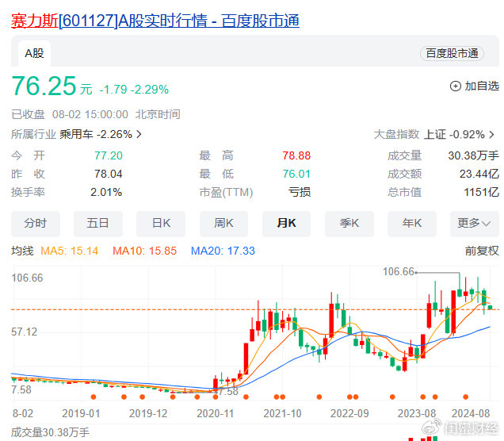This screenshot has width=504, height=441.
Task: Click the 前复权 adjustment selector
Action: [482, 251]
